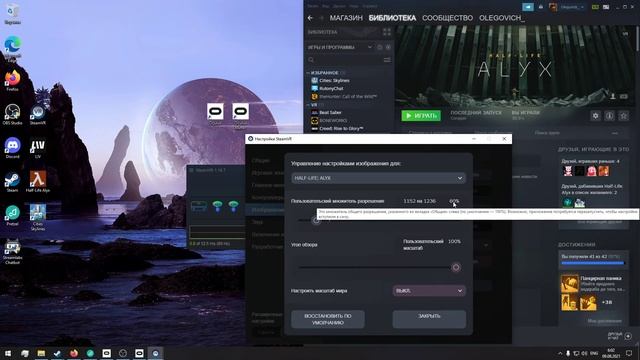Open game info icon in Steam library
The height and width of the screenshot is (360, 640).
pos(609,116)
